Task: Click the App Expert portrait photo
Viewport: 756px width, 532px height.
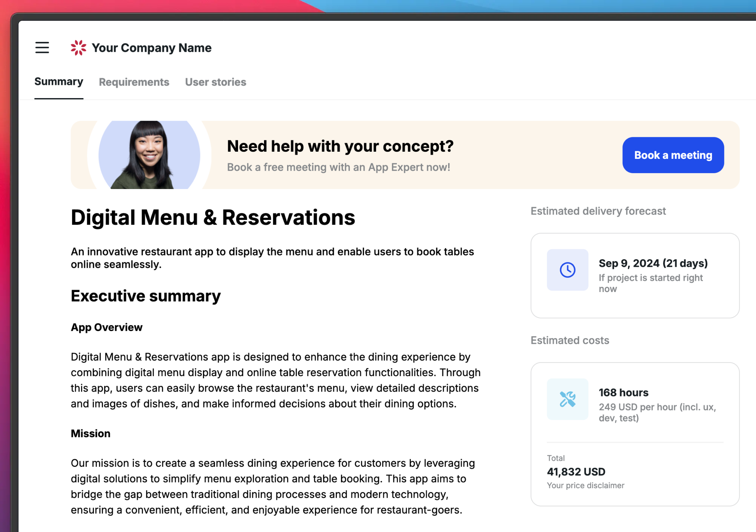Action: (149, 155)
